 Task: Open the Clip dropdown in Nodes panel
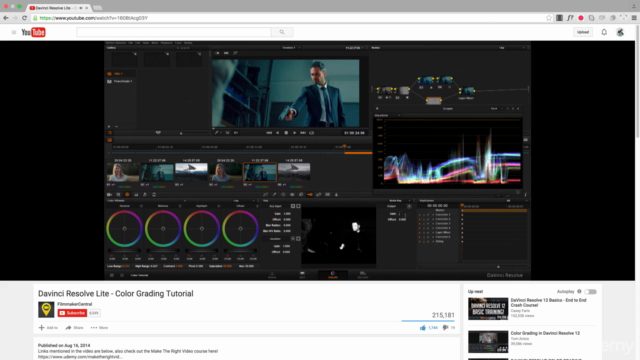(x=512, y=48)
